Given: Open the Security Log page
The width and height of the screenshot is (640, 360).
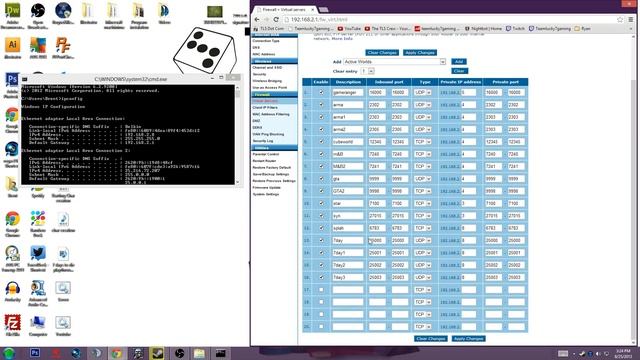Looking at the screenshot, I should [263, 141].
